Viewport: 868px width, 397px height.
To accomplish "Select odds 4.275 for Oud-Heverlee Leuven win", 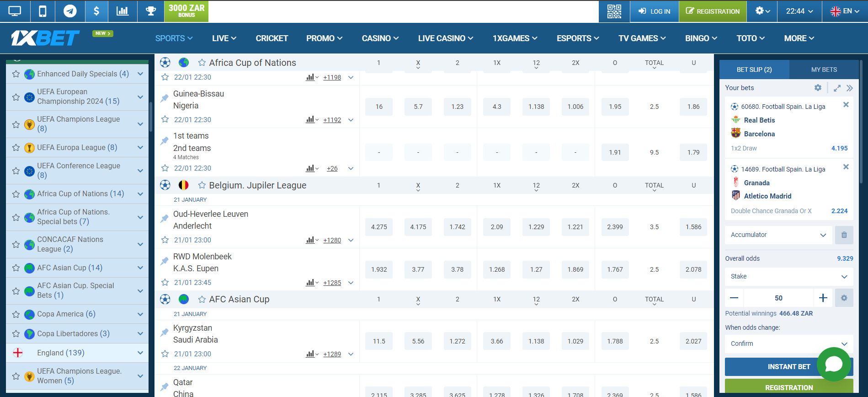I will point(379,227).
